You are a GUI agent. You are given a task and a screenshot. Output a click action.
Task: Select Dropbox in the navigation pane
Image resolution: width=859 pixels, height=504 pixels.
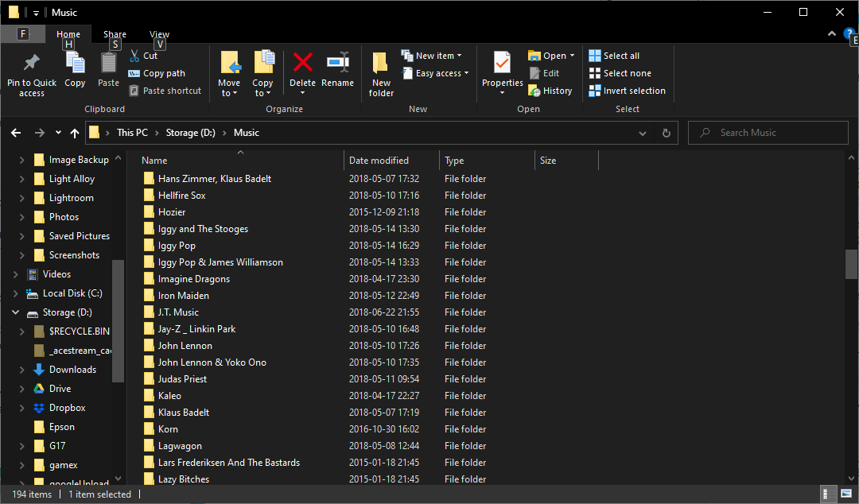67,408
